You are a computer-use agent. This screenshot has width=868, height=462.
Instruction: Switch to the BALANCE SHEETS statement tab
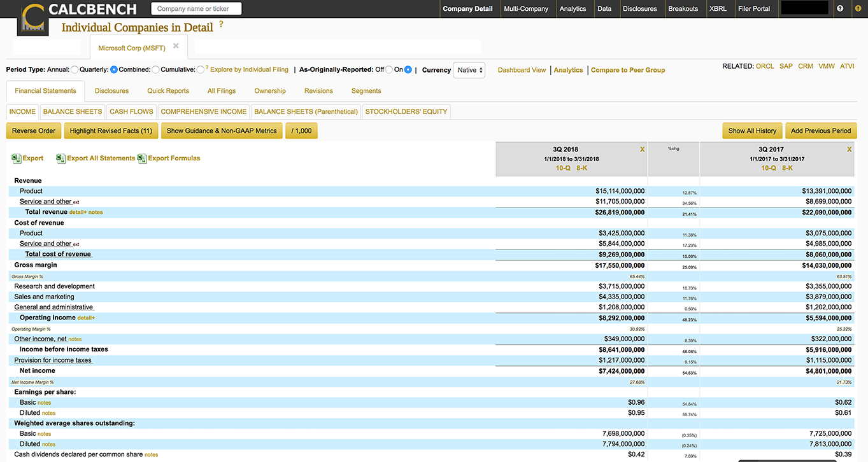[x=72, y=111]
